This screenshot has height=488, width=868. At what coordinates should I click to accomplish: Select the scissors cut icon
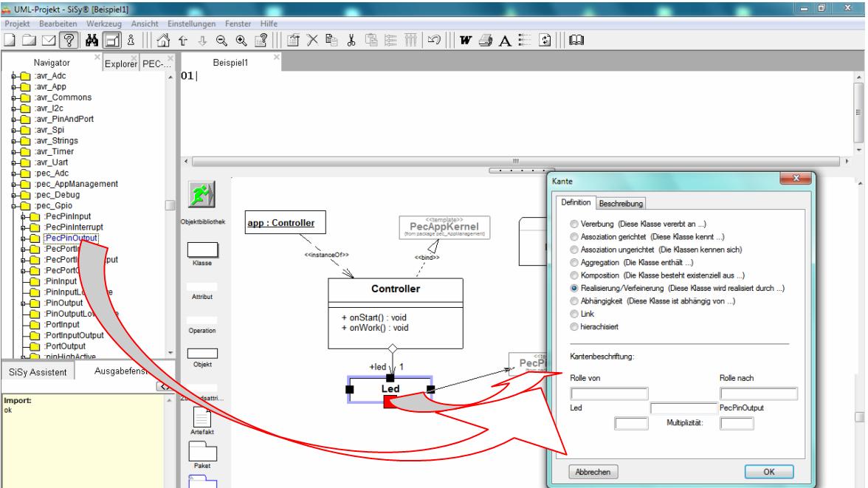pos(351,40)
